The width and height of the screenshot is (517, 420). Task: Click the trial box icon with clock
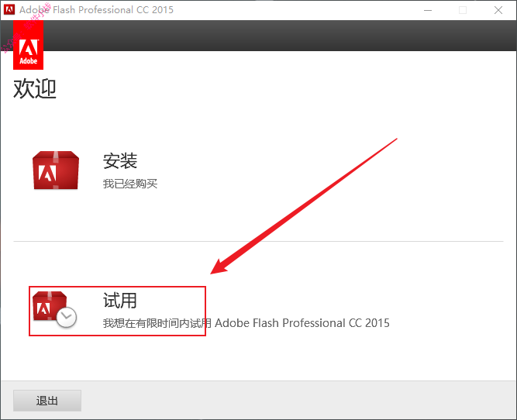click(54, 309)
